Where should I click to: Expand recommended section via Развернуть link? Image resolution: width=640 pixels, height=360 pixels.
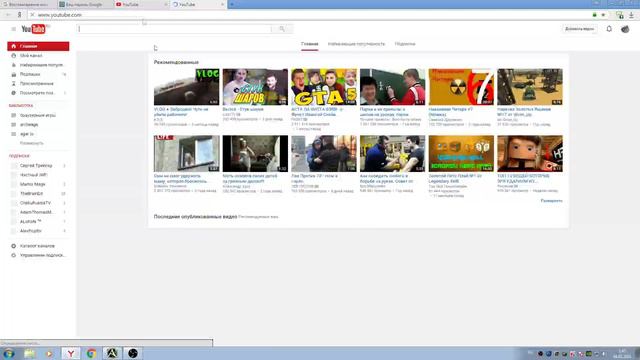pyautogui.click(x=551, y=201)
